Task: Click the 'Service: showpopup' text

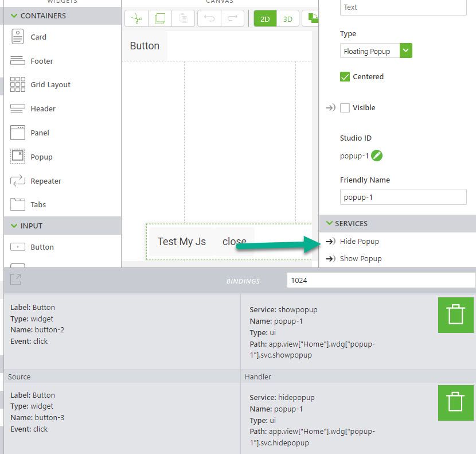Action: click(283, 310)
